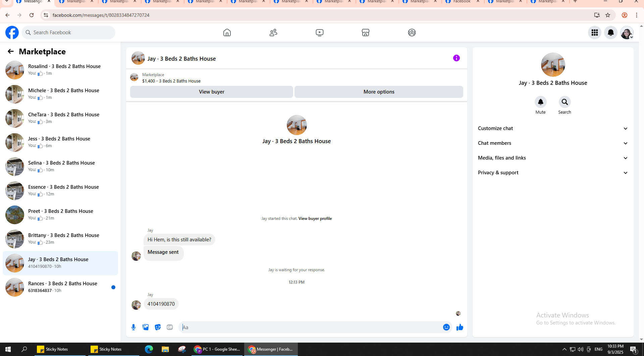Open the Preet conversation
This screenshot has width=644, height=356.
tap(60, 215)
